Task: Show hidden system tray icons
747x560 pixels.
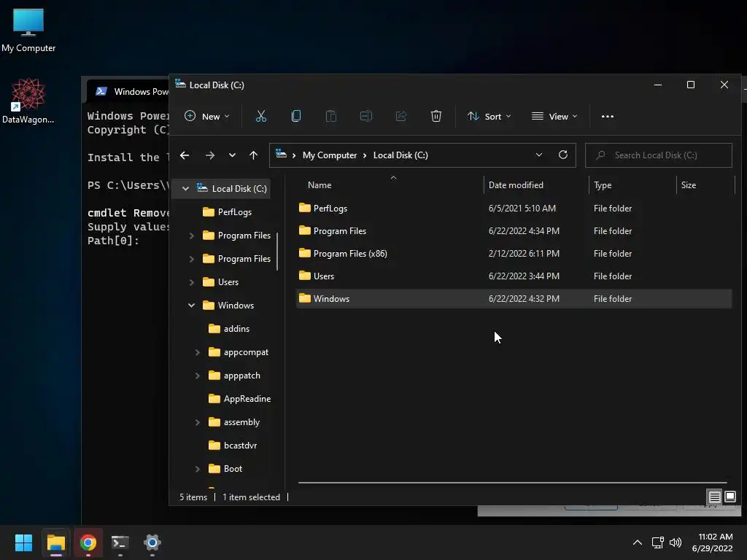Action: pyautogui.click(x=638, y=542)
